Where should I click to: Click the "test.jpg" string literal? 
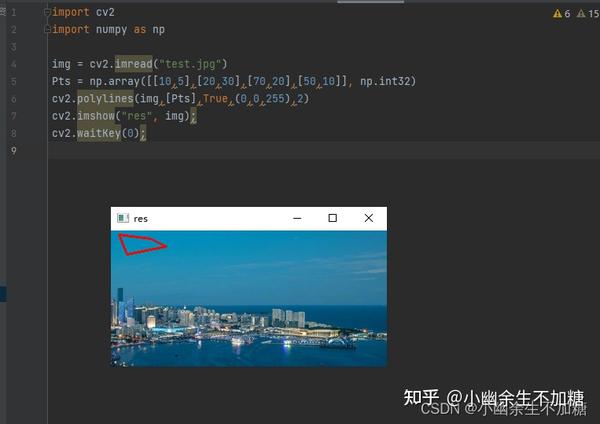coord(190,64)
